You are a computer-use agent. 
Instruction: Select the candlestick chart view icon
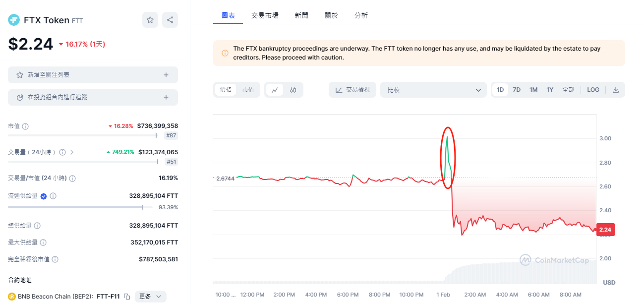point(293,90)
